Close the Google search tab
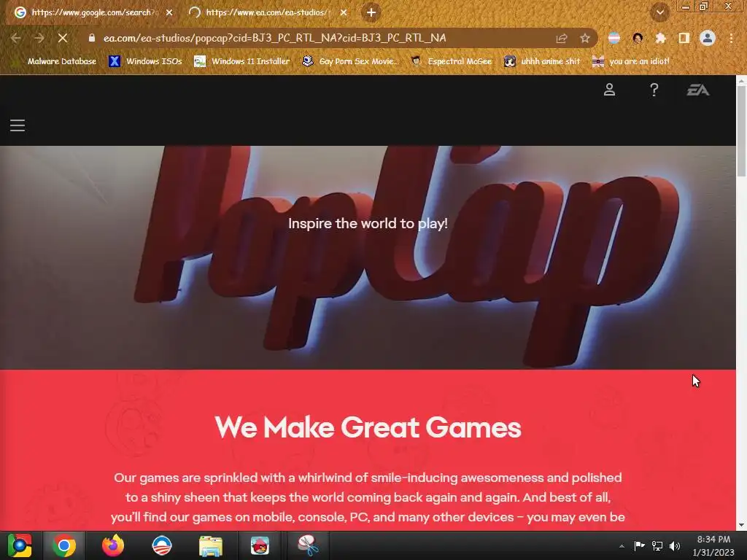Image resolution: width=747 pixels, height=560 pixels. coord(169,12)
